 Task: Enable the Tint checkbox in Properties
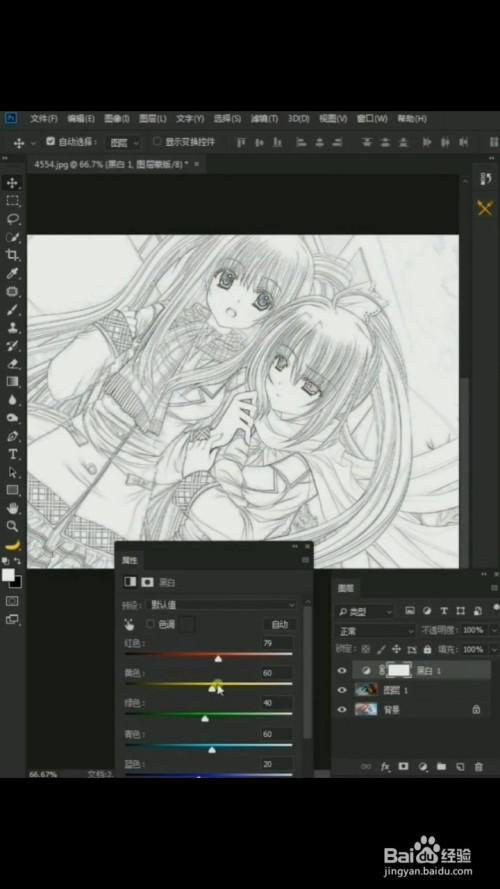tap(150, 624)
